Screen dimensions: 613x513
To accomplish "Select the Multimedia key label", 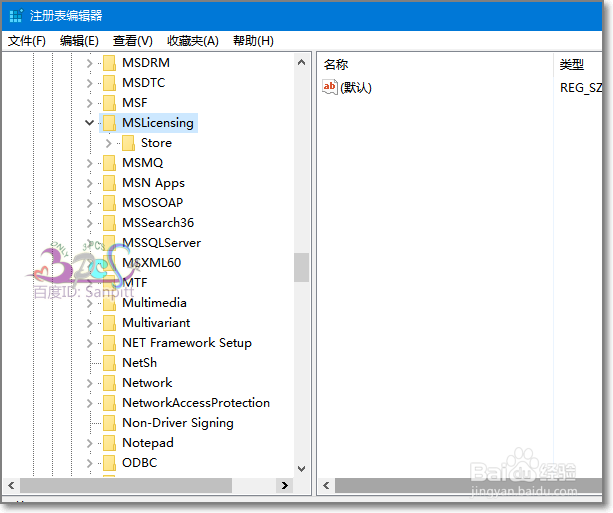I will pyautogui.click(x=154, y=303).
